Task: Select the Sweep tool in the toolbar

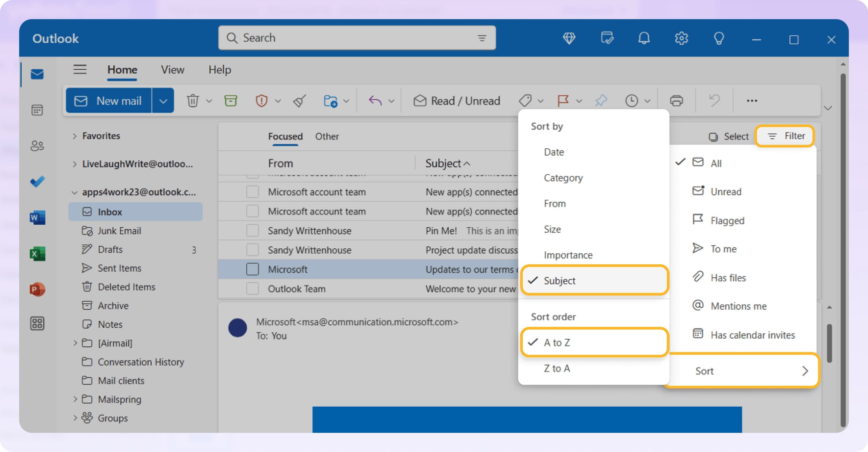Action: 299,101
